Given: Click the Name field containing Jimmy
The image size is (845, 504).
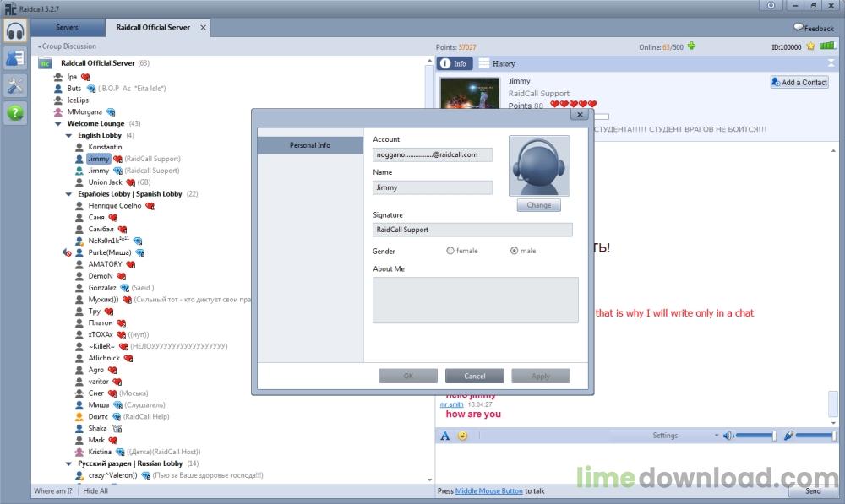Looking at the screenshot, I should (x=432, y=187).
